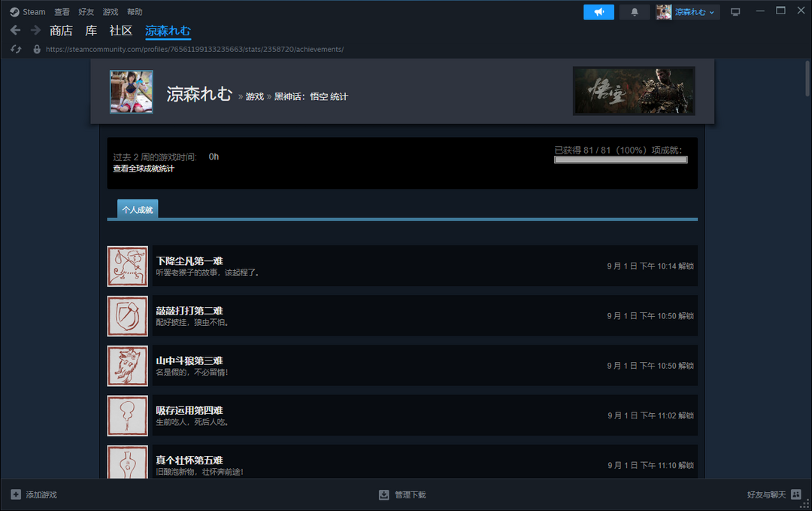This screenshot has width=812, height=511.
Task: Click the small avatar in title bar
Action: [x=664, y=12]
